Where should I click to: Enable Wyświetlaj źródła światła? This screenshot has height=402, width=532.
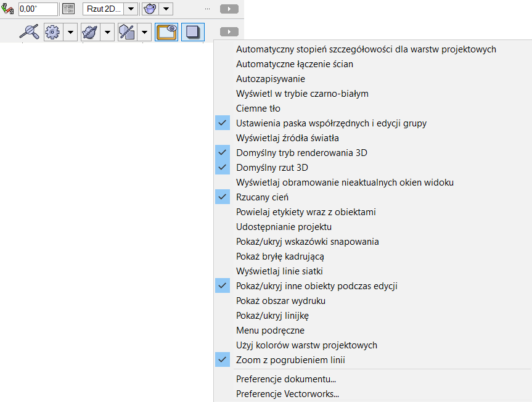[372, 138]
